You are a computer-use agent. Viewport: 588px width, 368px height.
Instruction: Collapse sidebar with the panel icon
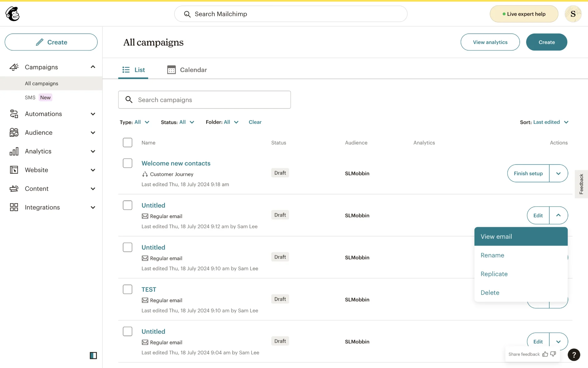click(x=93, y=355)
